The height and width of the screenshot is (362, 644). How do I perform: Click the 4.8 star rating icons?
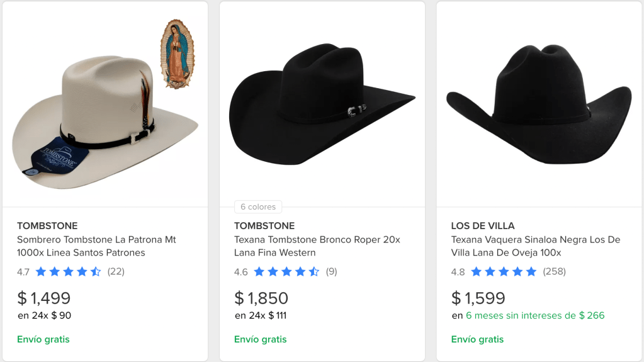pyautogui.click(x=504, y=272)
